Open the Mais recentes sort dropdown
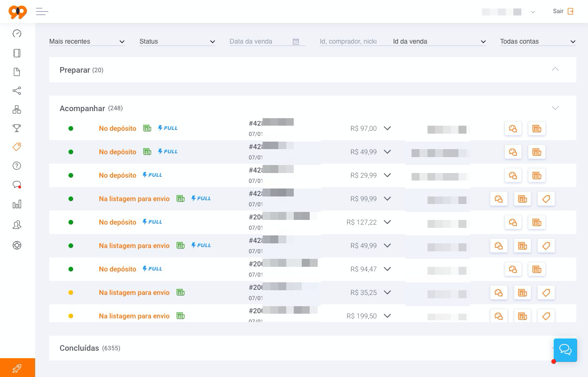Screen dimensions: 588x377 [x=87, y=41]
